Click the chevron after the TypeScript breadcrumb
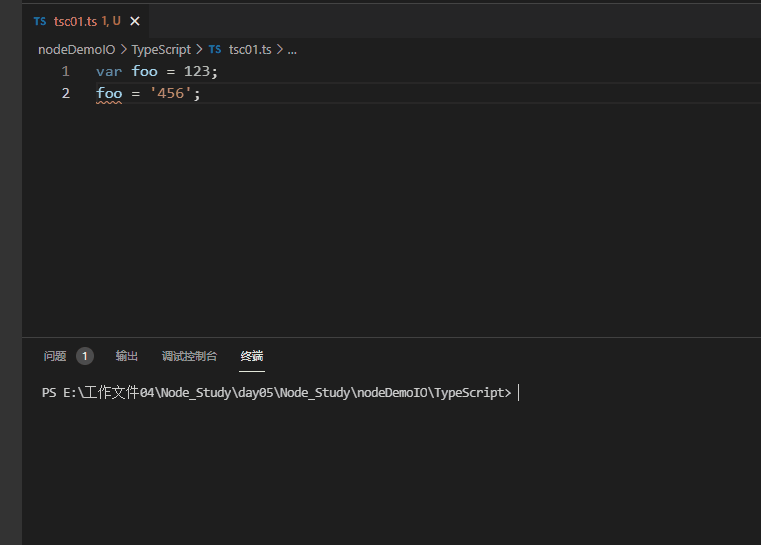The image size is (761, 545). coord(199,49)
